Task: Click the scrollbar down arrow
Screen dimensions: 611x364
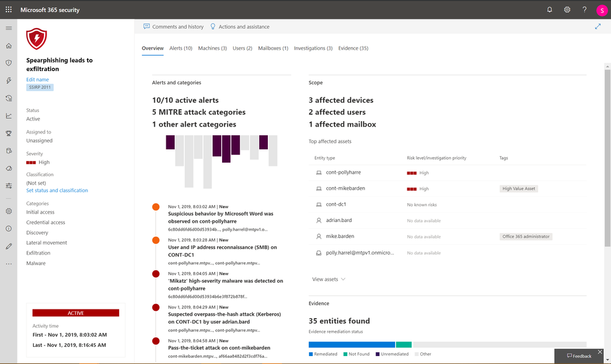Action: pos(607,360)
